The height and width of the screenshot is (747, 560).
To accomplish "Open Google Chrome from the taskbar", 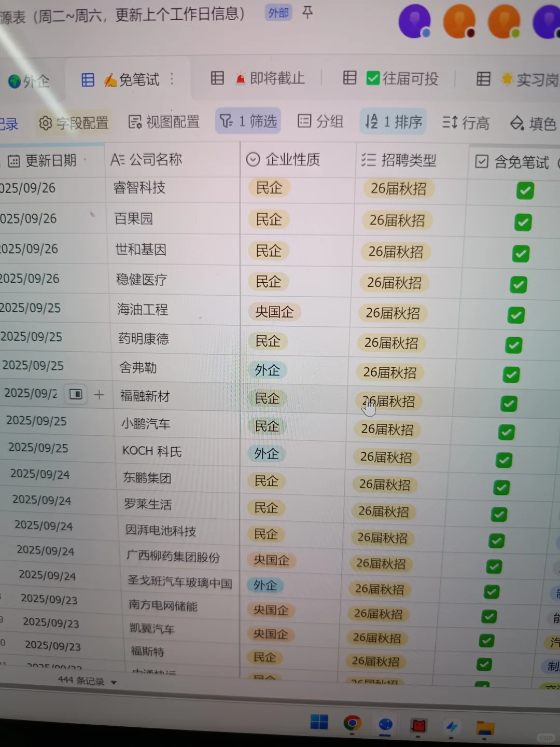I will point(353,723).
